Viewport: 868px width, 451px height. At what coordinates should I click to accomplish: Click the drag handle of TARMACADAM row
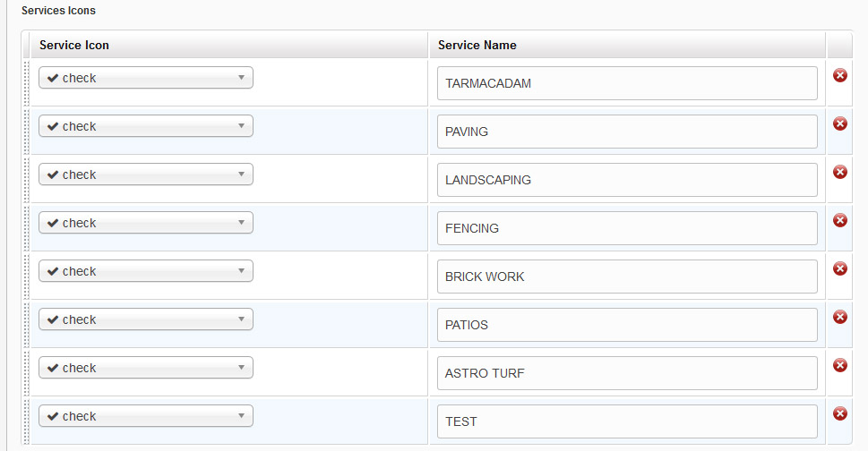pyautogui.click(x=26, y=83)
